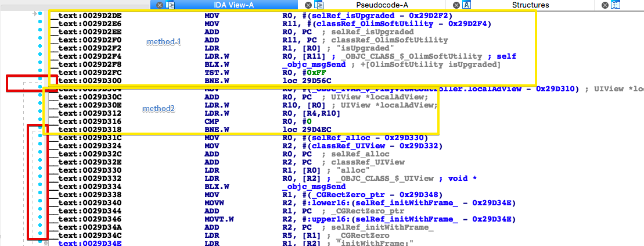Close the IDA View-A tab

click(x=160, y=5)
